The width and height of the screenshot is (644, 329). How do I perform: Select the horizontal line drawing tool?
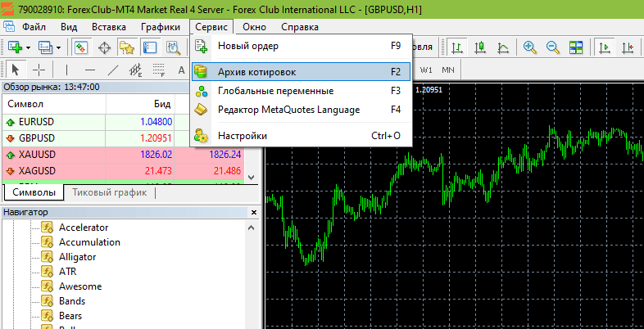pyautogui.click(x=89, y=70)
